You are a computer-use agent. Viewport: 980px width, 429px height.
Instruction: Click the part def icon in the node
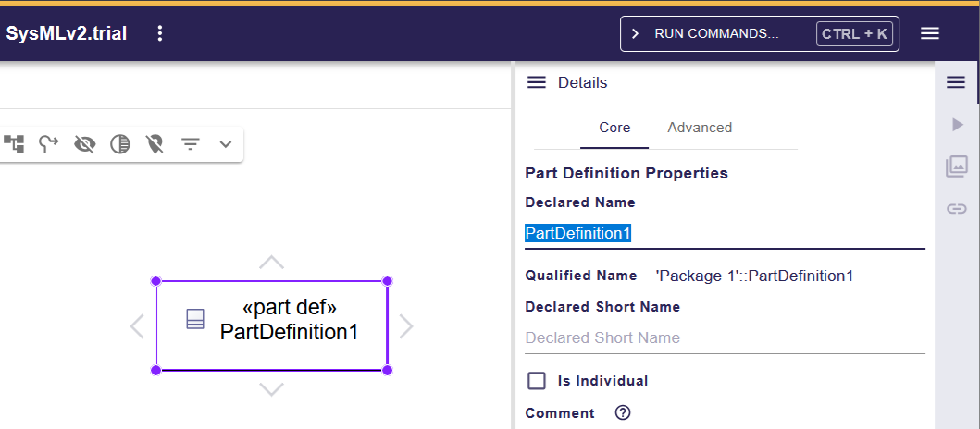tap(195, 319)
